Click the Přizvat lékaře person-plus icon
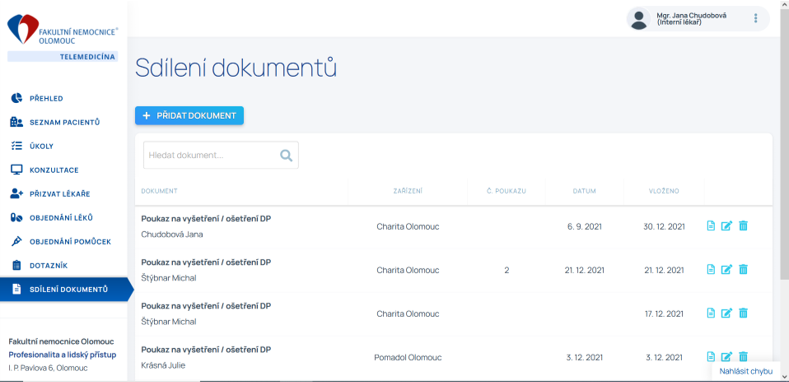The image size is (789, 382). point(17,194)
